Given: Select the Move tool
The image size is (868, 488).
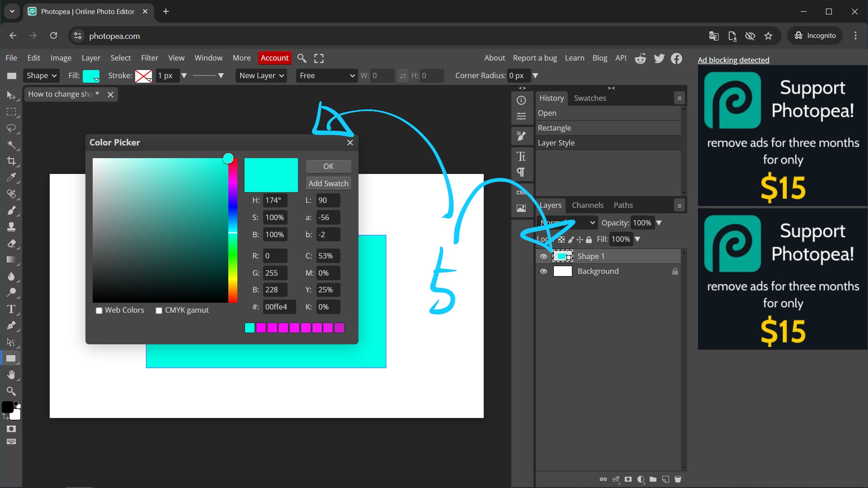Looking at the screenshot, I should 12,95.
